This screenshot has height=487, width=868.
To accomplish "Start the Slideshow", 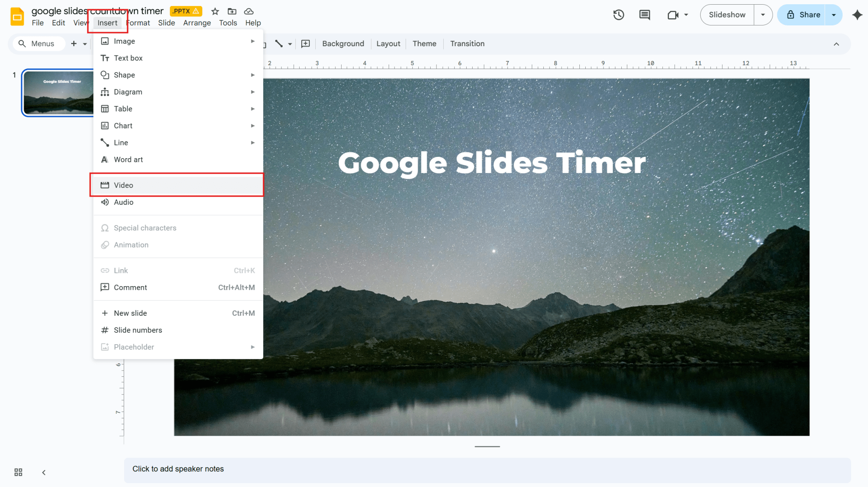I will coord(726,14).
